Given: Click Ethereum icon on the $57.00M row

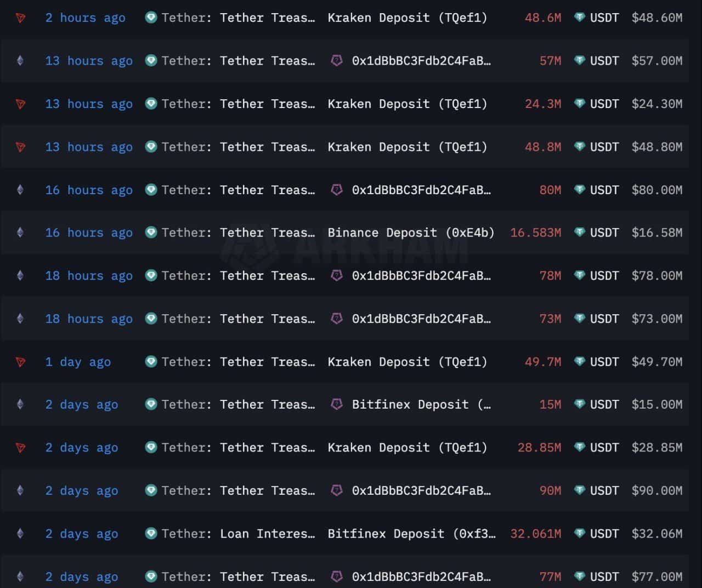Looking at the screenshot, I should (x=20, y=61).
